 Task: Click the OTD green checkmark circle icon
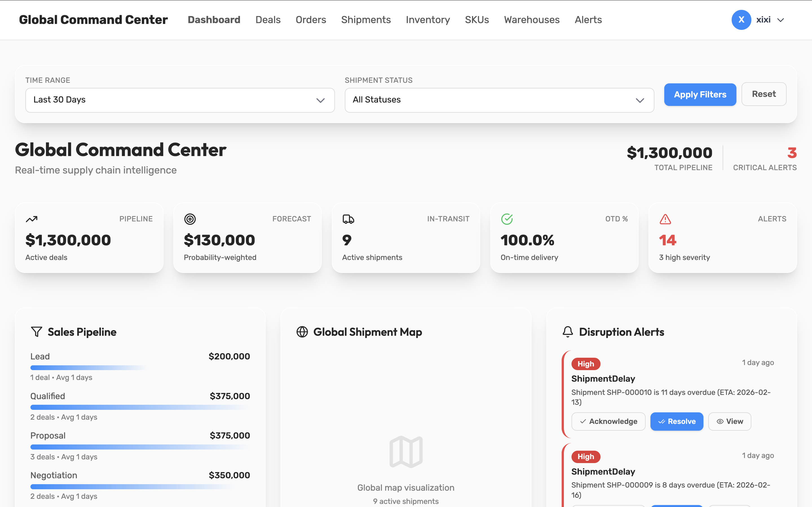[507, 219]
